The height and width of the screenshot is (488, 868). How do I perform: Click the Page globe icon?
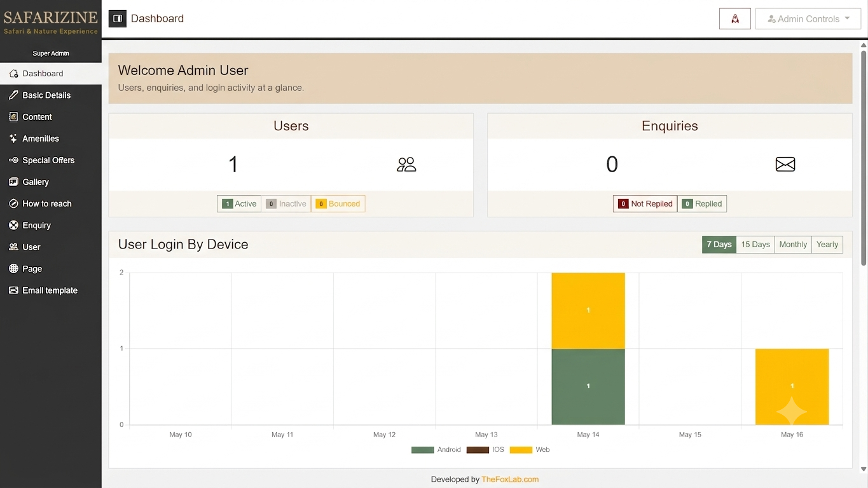[x=13, y=268]
